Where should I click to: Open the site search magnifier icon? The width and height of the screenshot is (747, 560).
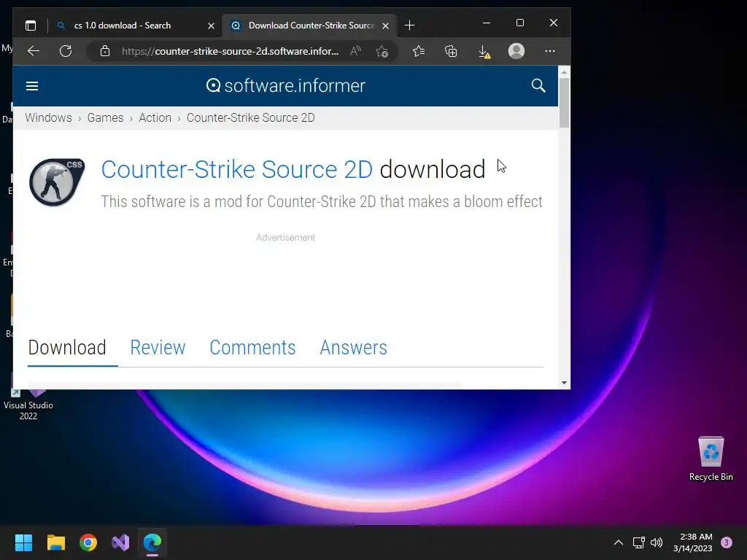coord(538,86)
